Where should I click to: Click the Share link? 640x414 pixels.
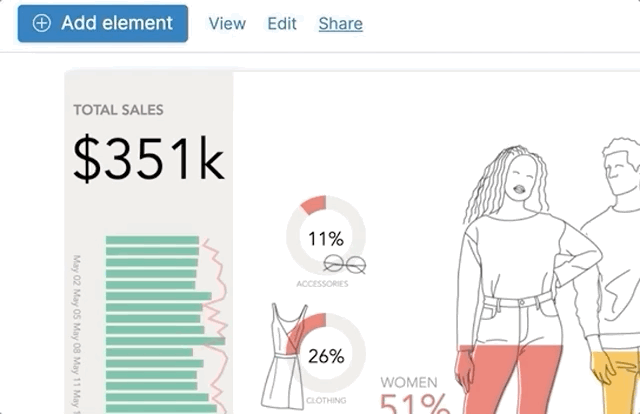340,24
